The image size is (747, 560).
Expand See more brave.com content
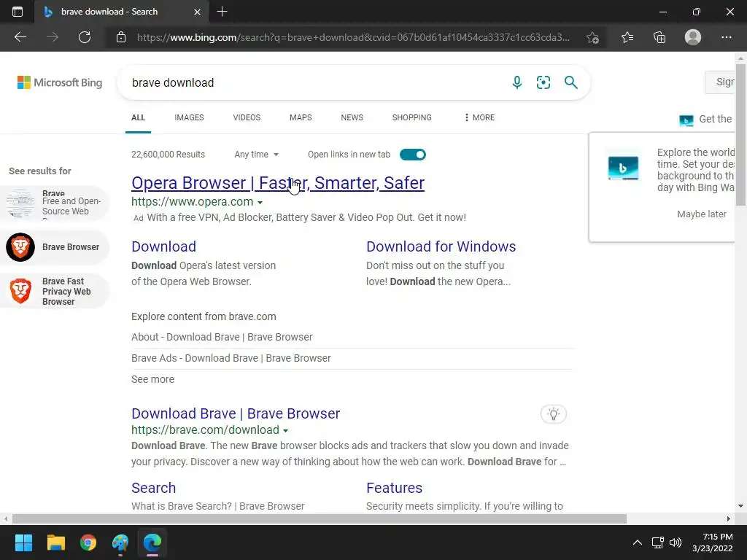152,379
